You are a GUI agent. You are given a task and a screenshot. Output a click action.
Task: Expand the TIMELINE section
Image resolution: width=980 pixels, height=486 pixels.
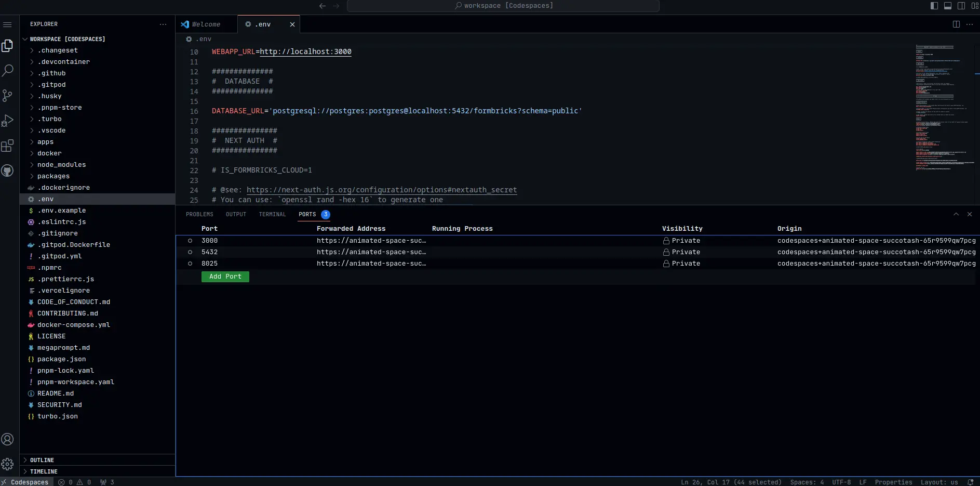point(44,471)
